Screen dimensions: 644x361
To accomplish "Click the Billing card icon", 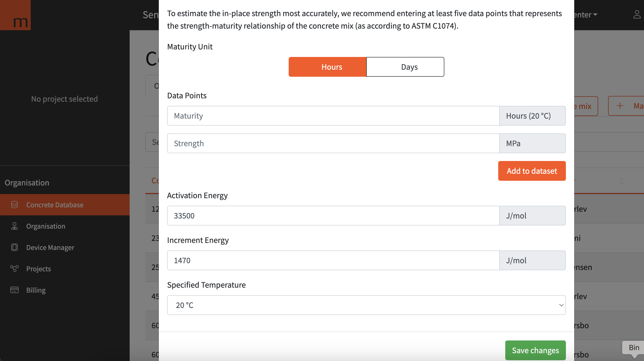I will 15,290.
